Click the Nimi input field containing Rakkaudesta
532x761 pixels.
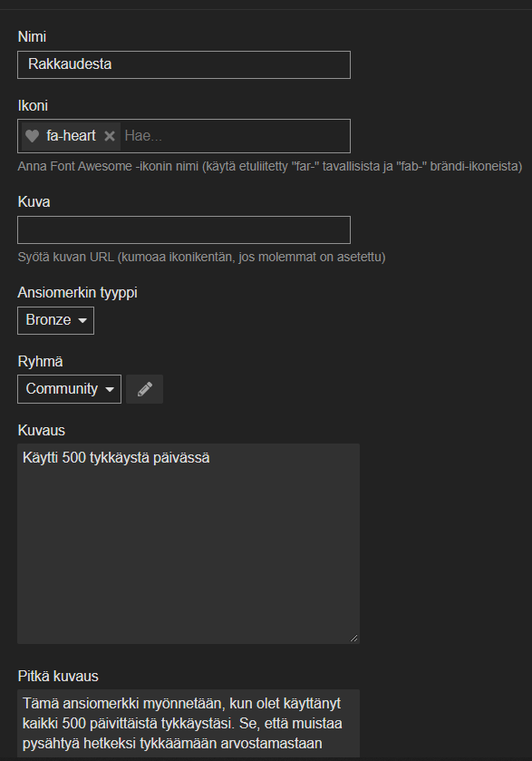point(184,64)
